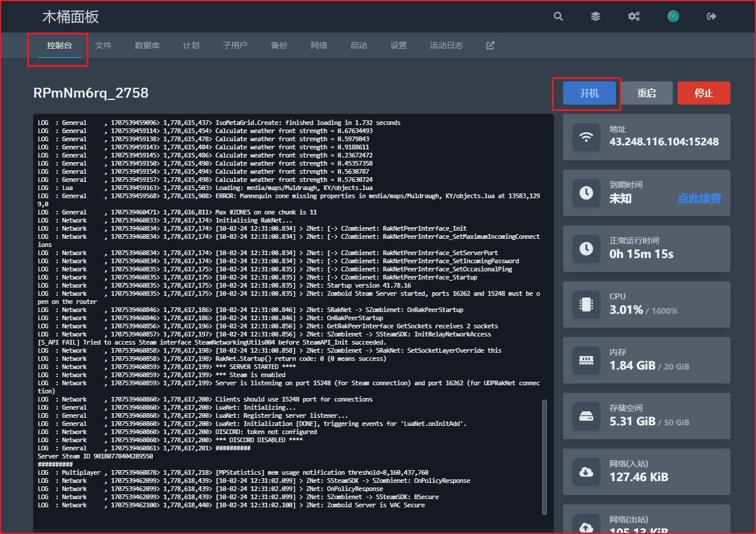Click the Wi-Fi icon beside the address

[586, 137]
